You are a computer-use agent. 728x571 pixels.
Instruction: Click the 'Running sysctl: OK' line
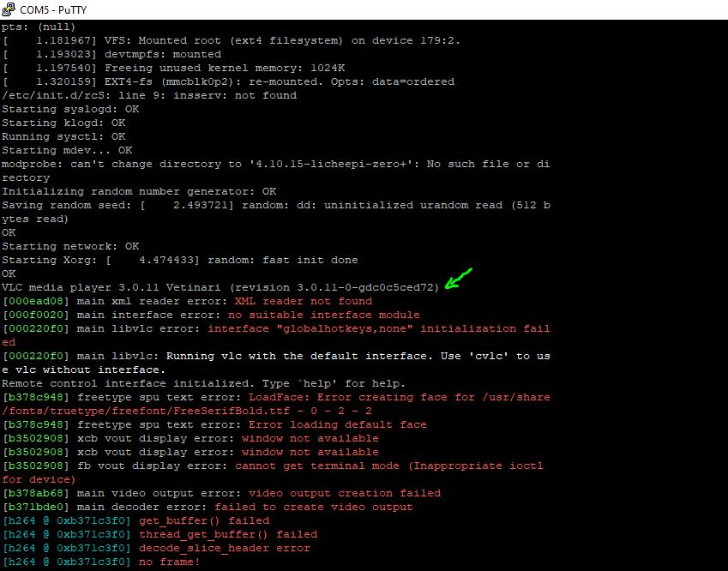click(63, 136)
